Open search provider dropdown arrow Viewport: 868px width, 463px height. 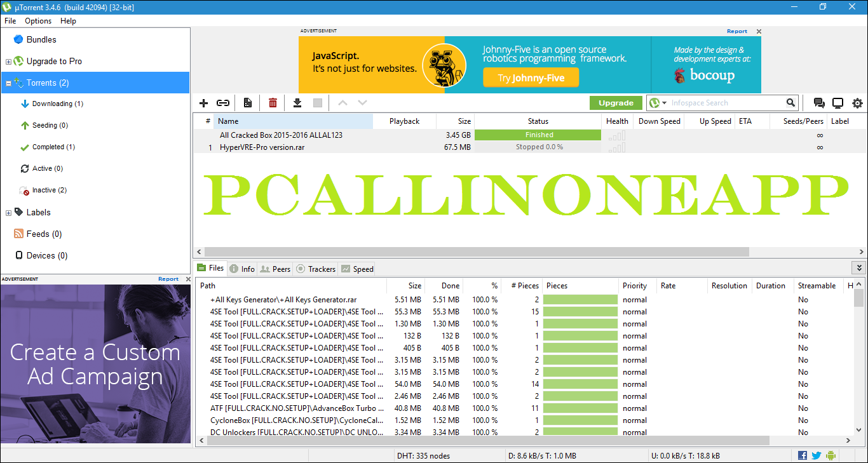point(664,103)
